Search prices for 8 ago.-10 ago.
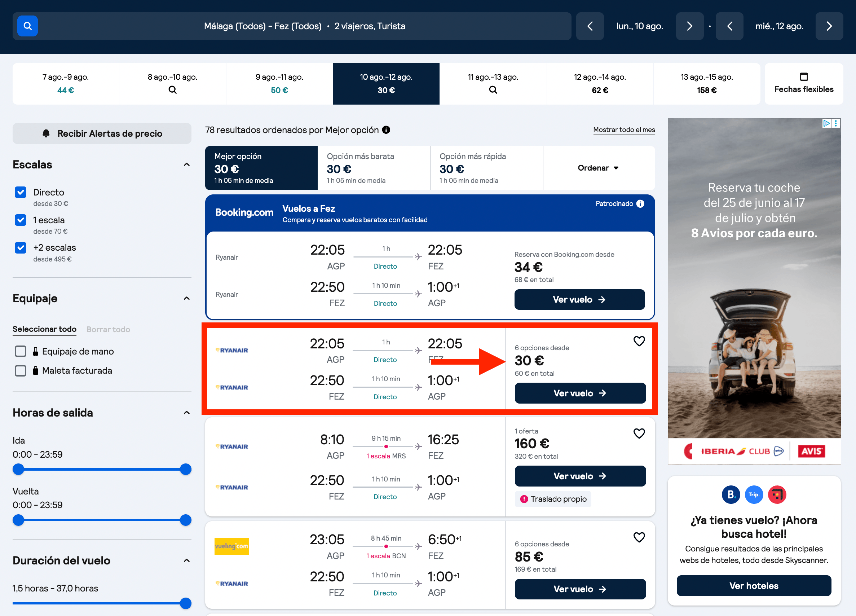This screenshot has width=856, height=616. click(x=172, y=84)
